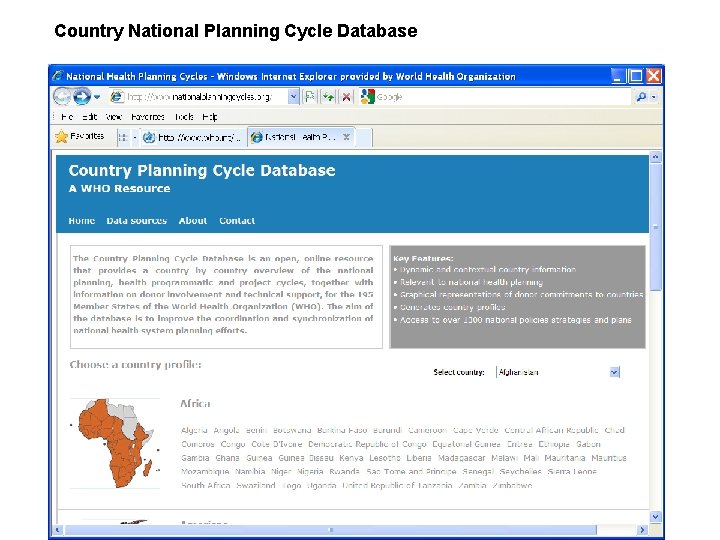Open the South Africa country profile
720x540 pixels.
click(206, 485)
